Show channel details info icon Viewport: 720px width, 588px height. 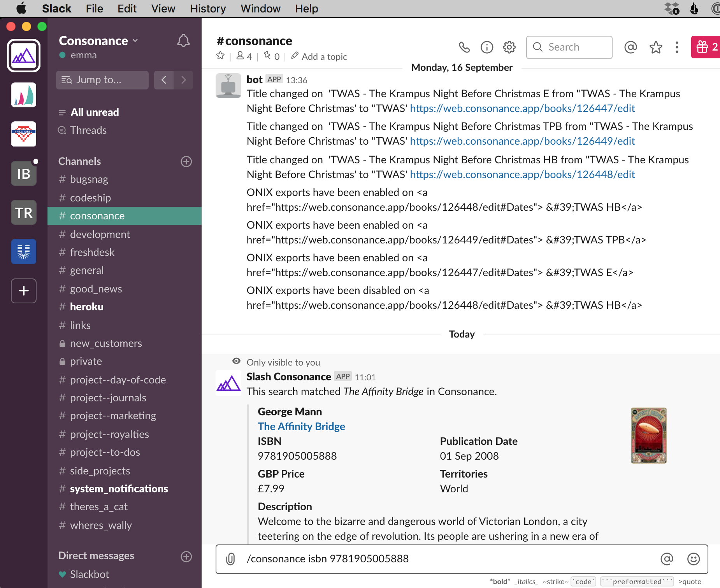[487, 47]
